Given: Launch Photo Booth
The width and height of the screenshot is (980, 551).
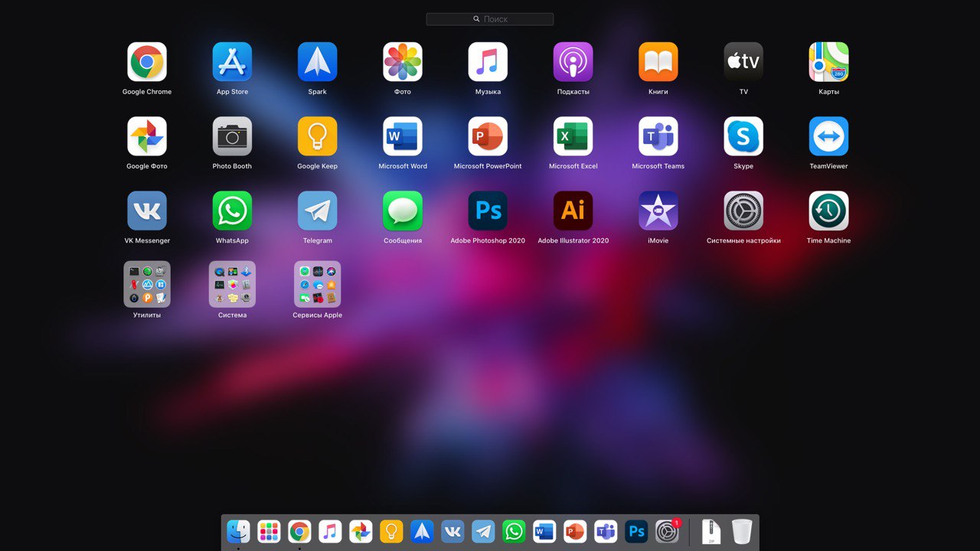Looking at the screenshot, I should point(232,136).
